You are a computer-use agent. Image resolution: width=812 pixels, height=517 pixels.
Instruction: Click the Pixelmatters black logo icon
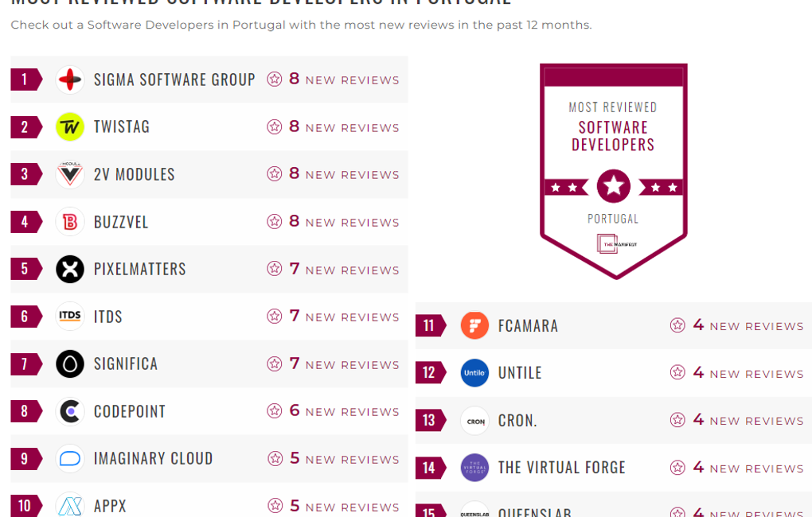[x=70, y=269]
